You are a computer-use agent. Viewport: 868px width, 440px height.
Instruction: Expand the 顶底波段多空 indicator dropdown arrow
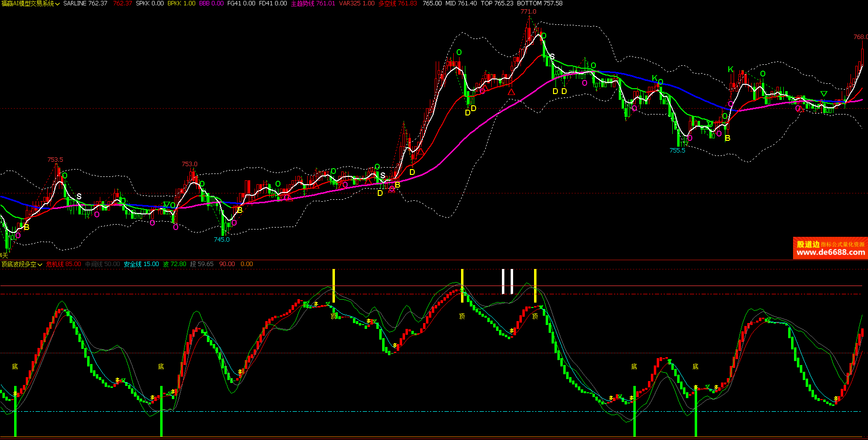40,265
